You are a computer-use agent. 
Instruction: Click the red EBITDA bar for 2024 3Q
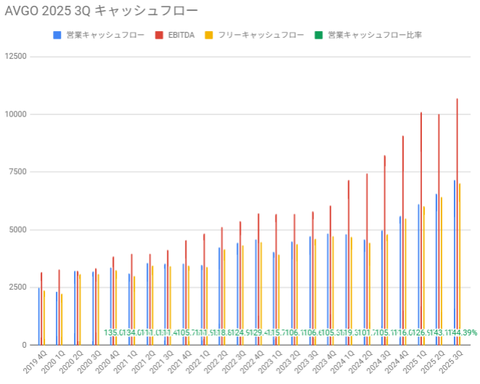pyautogui.click(x=385, y=250)
